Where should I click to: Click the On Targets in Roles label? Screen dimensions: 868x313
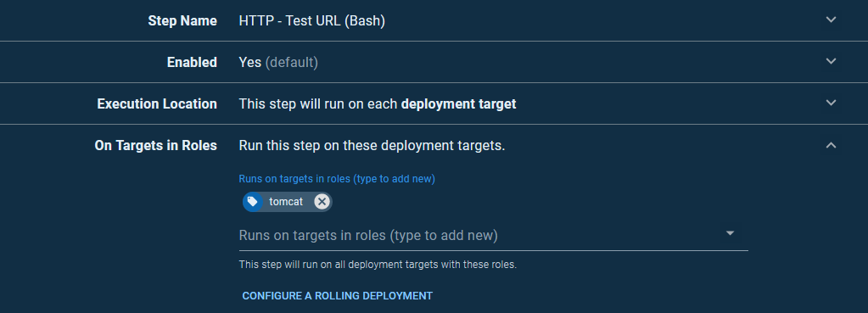tap(155, 146)
